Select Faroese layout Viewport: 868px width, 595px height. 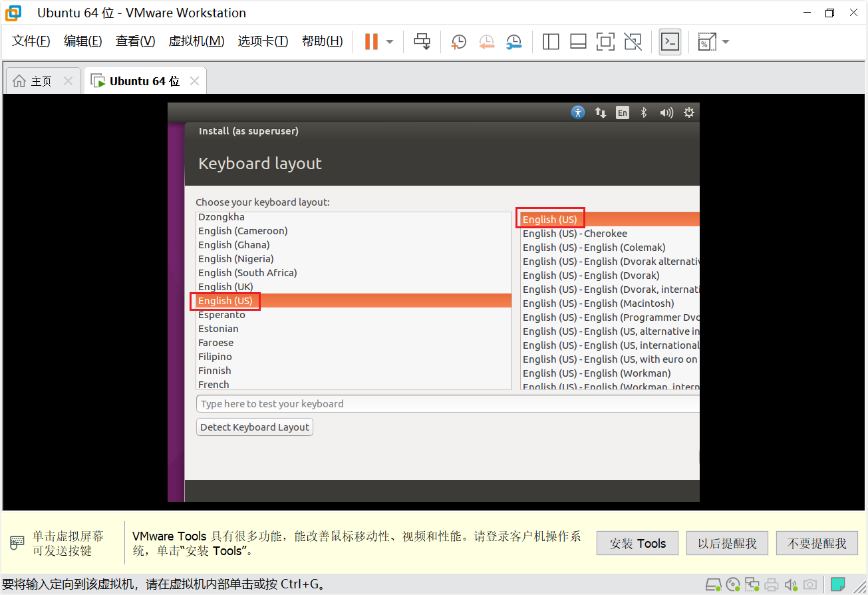[x=354, y=343]
